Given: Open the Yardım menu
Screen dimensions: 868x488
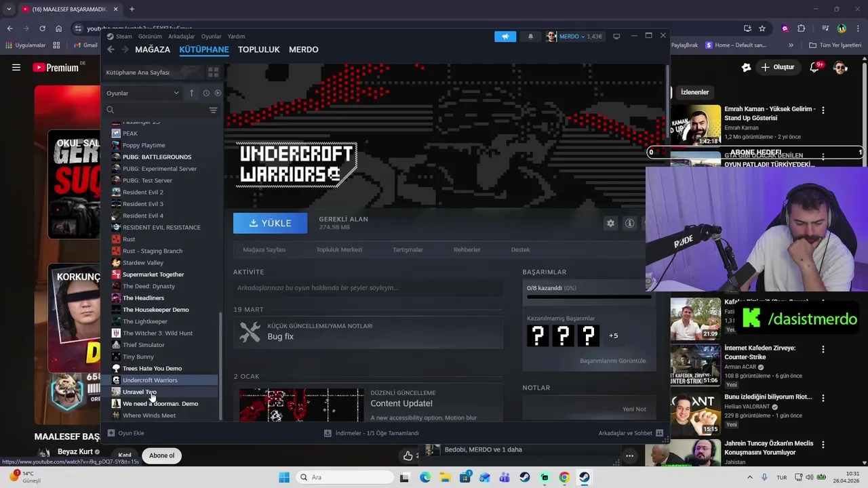Looking at the screenshot, I should (x=236, y=37).
